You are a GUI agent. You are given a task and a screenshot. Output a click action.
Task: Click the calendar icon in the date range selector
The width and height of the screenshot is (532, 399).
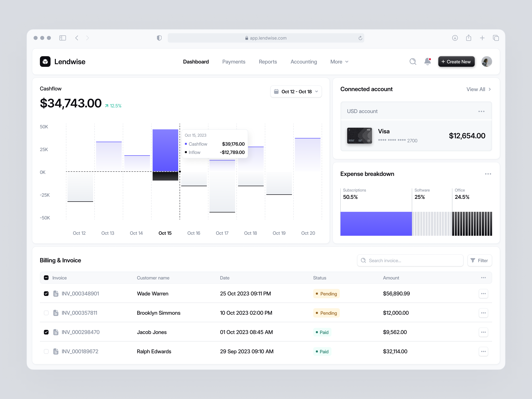pos(276,91)
